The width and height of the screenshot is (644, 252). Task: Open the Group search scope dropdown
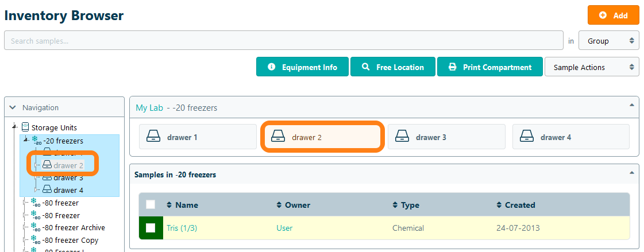[x=608, y=41]
